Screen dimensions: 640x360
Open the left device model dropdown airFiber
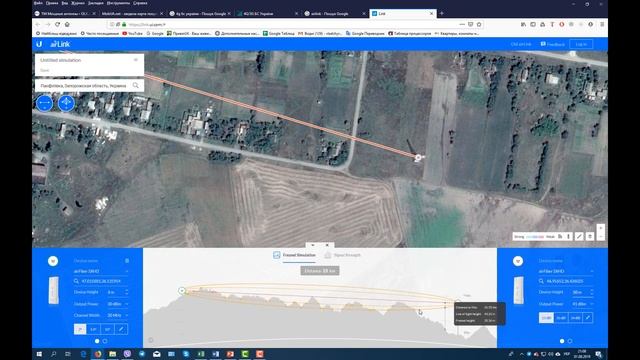point(101,271)
